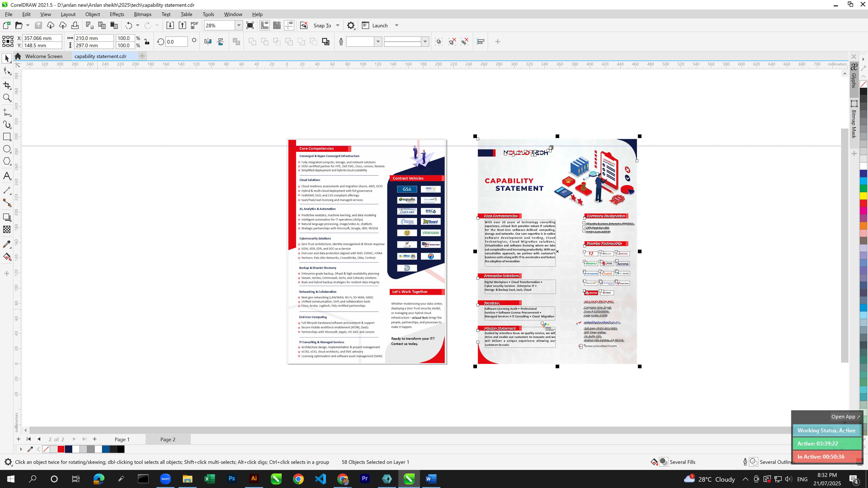Open the Bitmaps menu
The width and height of the screenshot is (868, 488).
[x=143, y=14]
